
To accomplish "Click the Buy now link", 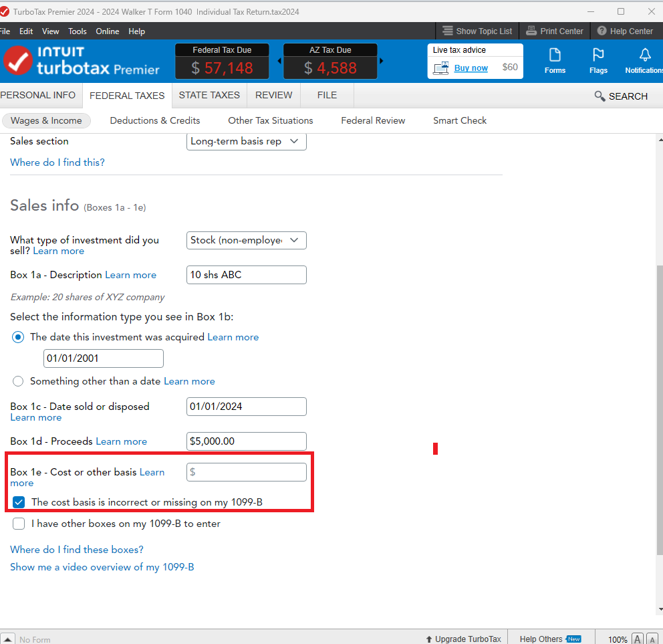I will coord(471,68).
